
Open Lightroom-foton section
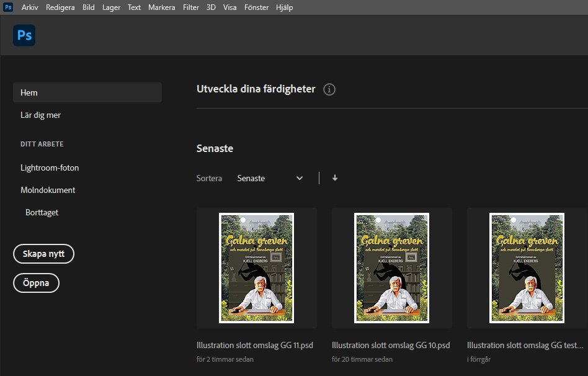tap(50, 168)
